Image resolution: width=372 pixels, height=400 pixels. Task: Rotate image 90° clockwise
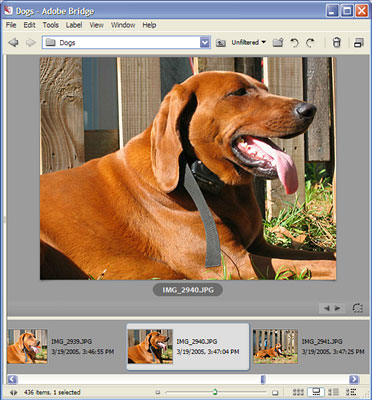(x=310, y=43)
